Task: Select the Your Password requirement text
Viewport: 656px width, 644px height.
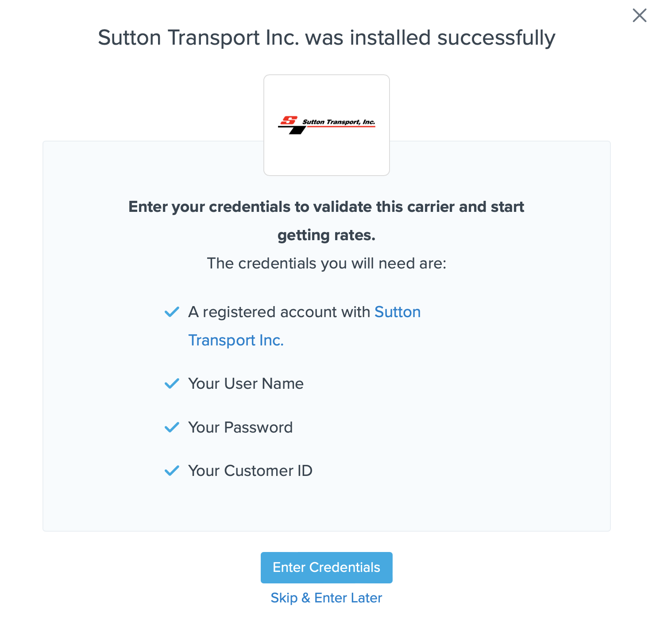Action: 240,427
